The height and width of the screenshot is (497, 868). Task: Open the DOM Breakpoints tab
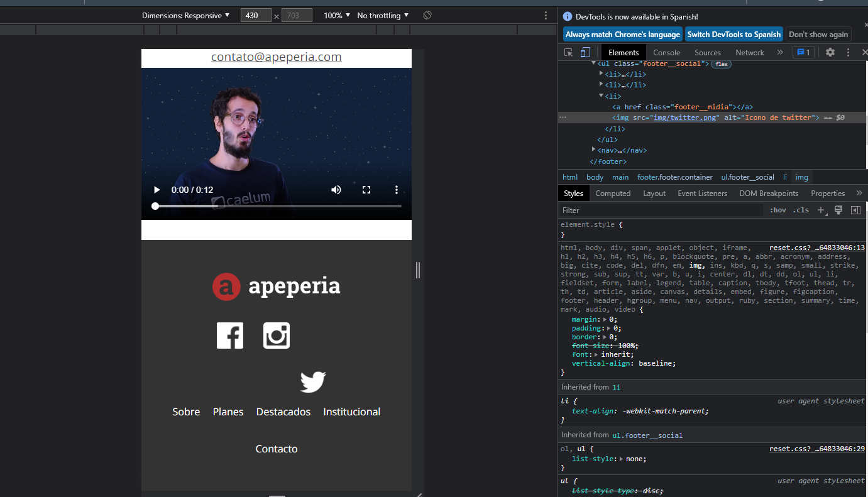[769, 194]
